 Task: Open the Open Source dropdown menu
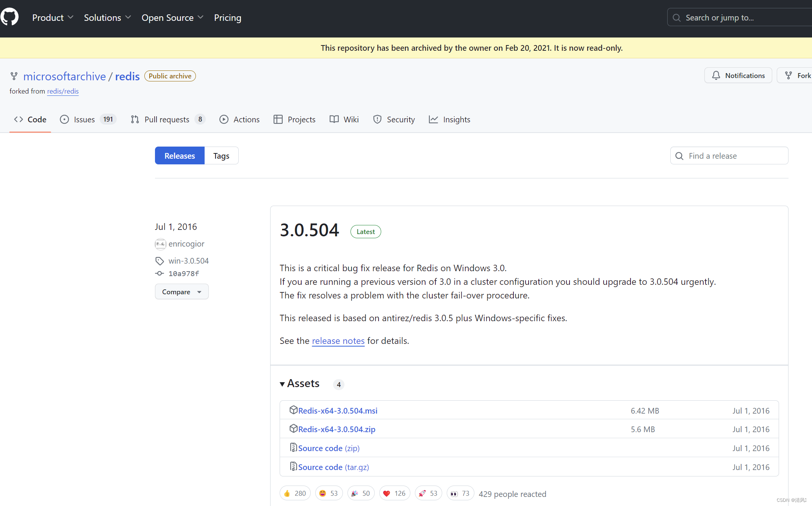click(172, 17)
